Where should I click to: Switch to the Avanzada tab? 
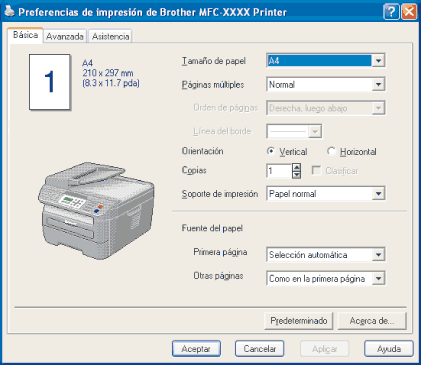[65, 36]
